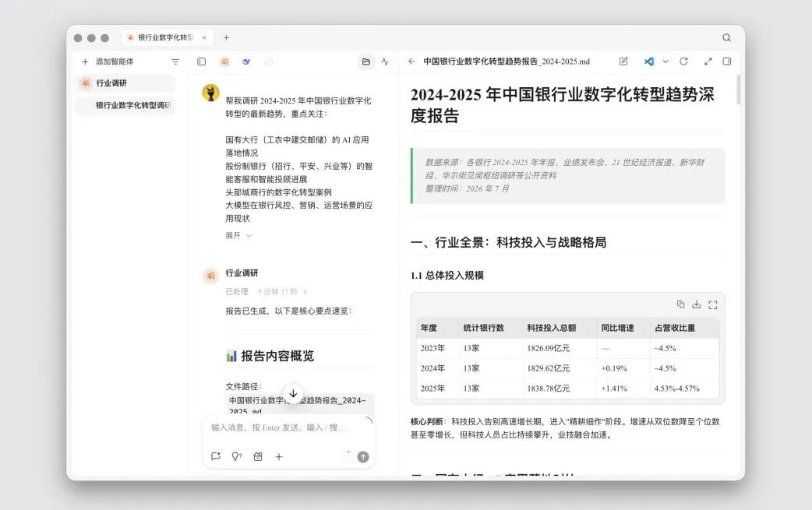Click the orange 行业调研 agent icon in chat toolbar
The image size is (812, 510).
[x=224, y=62]
